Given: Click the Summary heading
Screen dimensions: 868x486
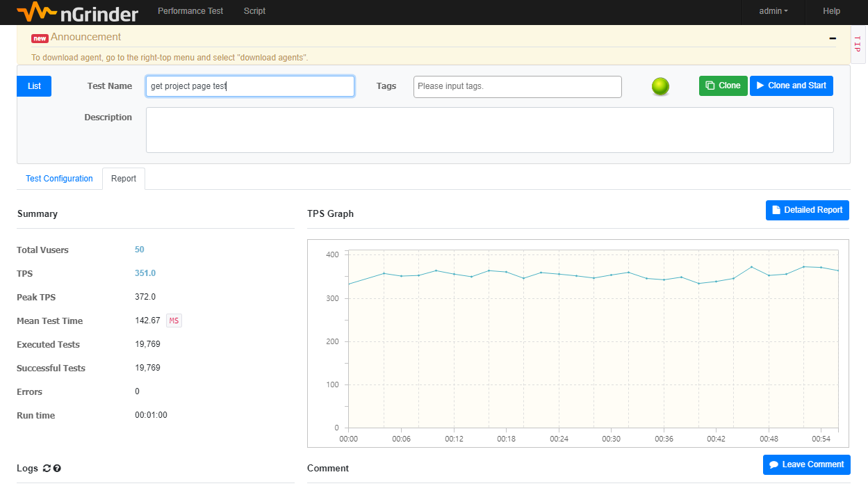Looking at the screenshot, I should click(37, 214).
